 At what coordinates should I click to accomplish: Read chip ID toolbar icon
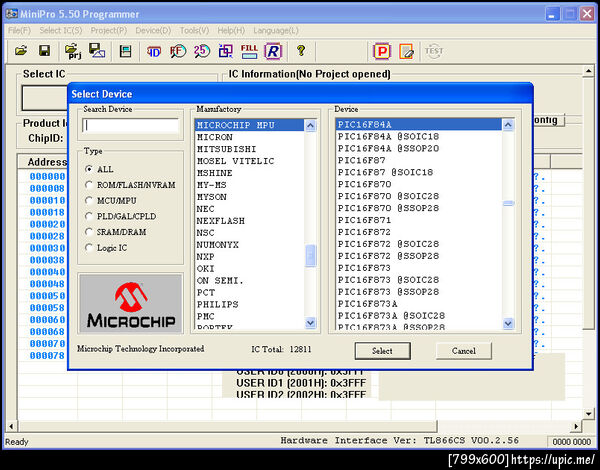154,51
